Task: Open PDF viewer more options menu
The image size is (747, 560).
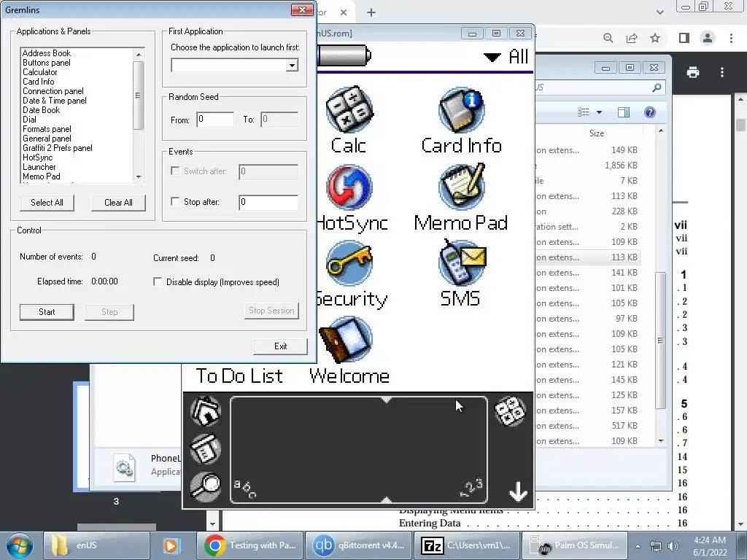Action: [x=722, y=72]
